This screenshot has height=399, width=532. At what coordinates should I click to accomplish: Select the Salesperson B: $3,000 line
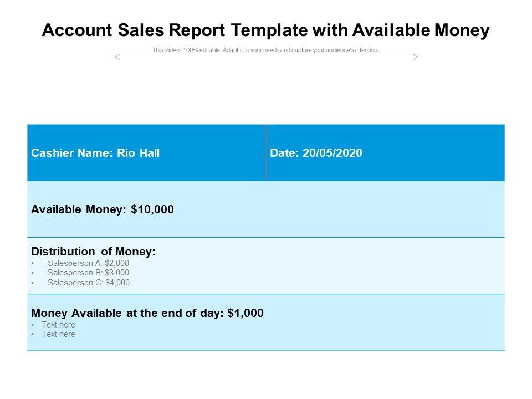(x=88, y=273)
